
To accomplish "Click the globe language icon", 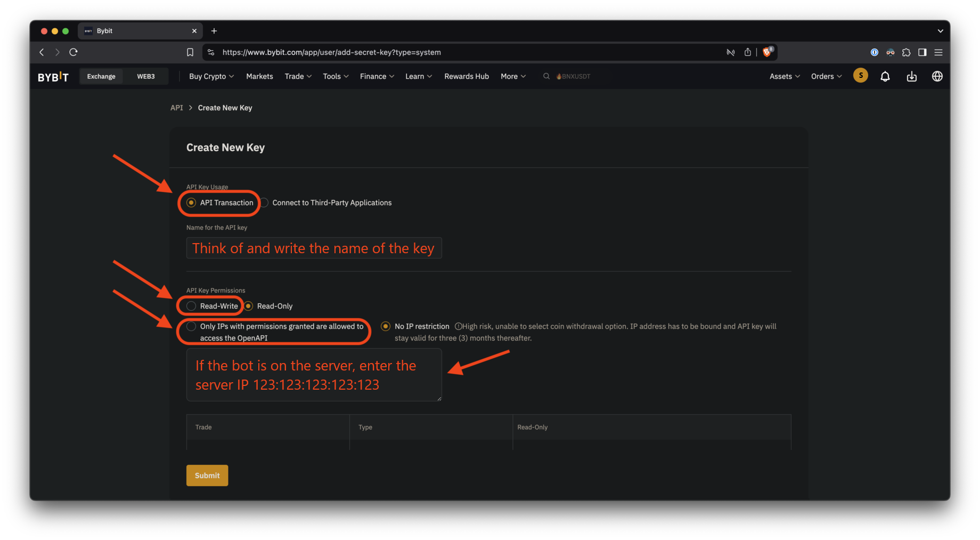I will (937, 76).
